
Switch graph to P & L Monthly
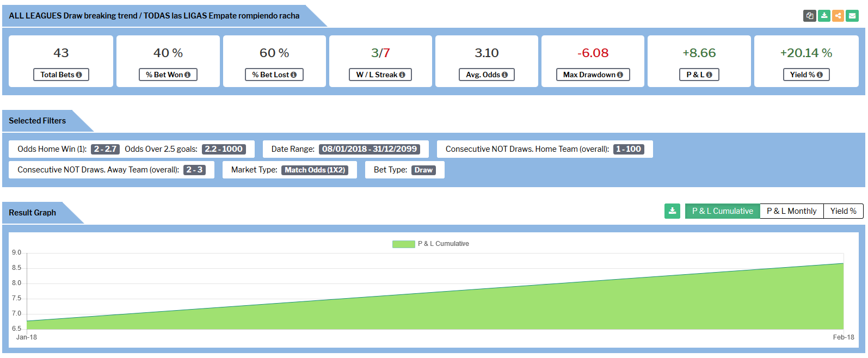(791, 211)
